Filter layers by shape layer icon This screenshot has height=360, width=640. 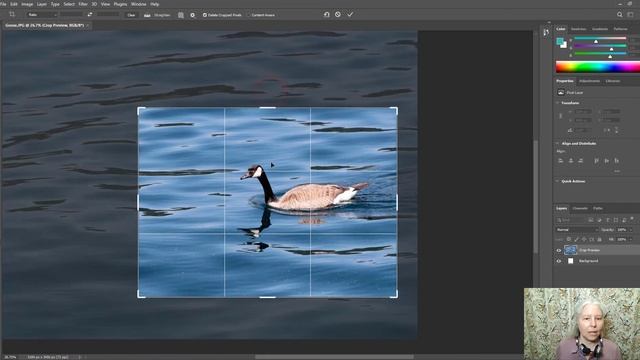coord(616,220)
